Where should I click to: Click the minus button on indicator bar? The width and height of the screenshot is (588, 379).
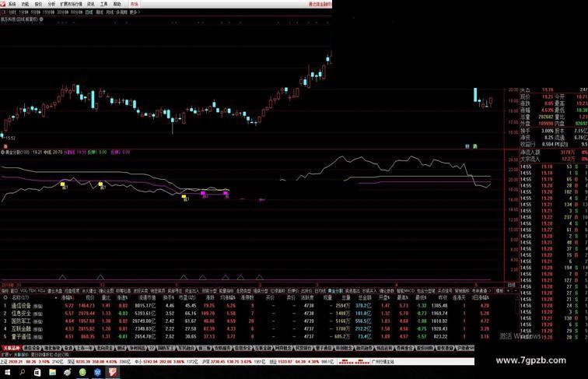click(515, 290)
